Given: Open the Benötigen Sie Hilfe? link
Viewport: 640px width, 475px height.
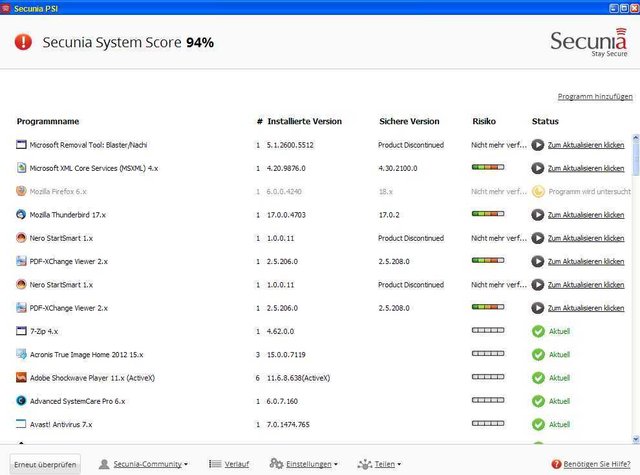Looking at the screenshot, I should click(x=597, y=464).
